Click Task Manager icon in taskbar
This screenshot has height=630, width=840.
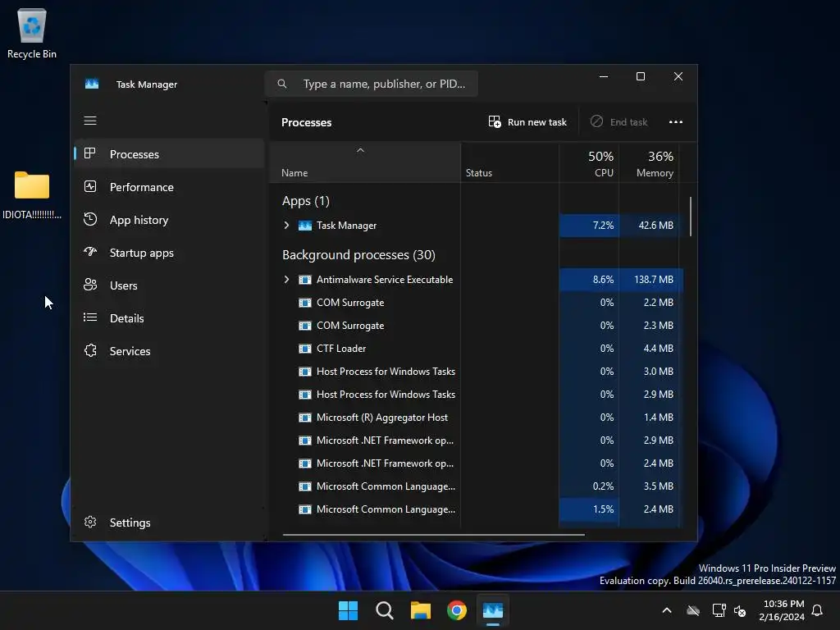493,610
